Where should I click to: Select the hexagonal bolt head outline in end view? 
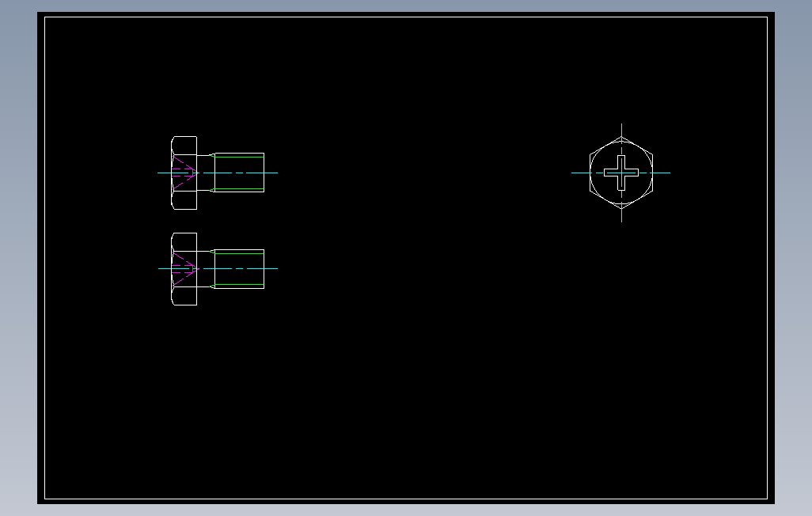pos(621,173)
